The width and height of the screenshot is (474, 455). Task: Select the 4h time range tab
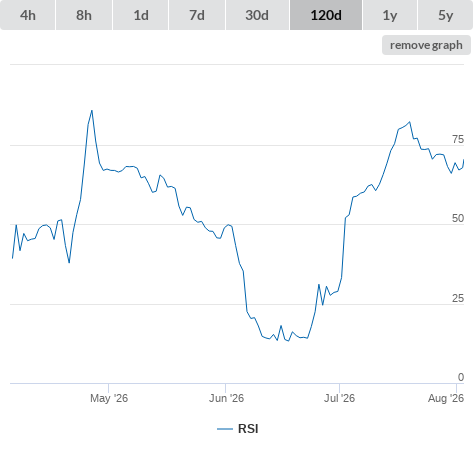pyautogui.click(x=28, y=15)
